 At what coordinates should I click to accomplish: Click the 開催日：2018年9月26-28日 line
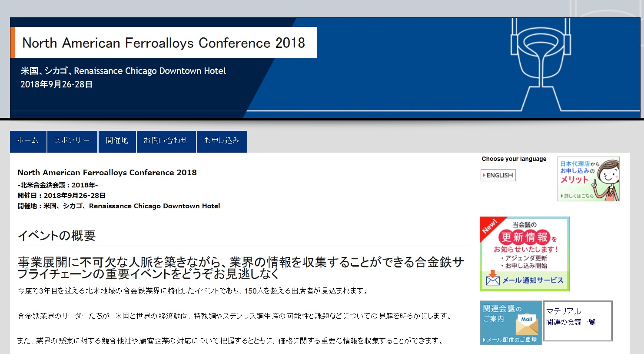61,195
